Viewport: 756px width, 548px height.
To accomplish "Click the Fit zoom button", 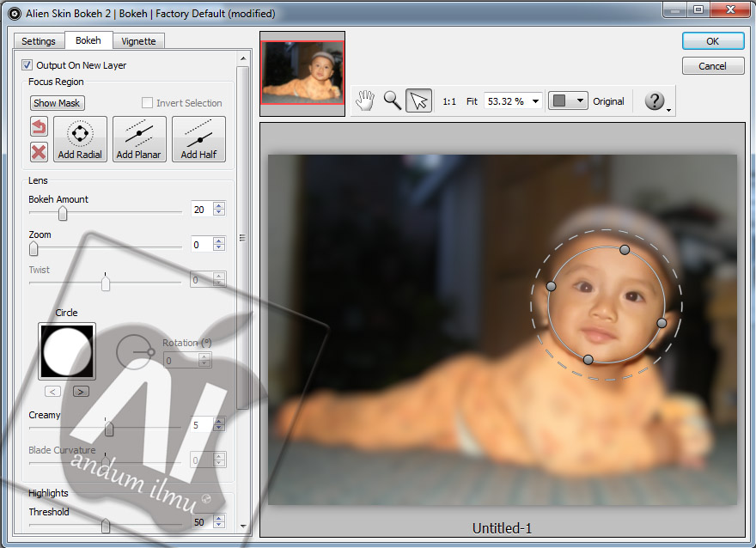I will point(472,101).
